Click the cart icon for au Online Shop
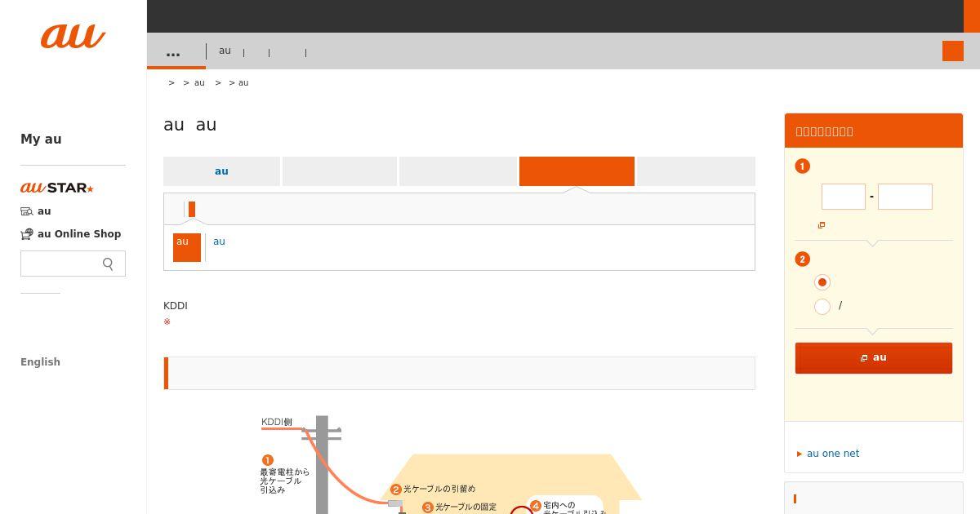Viewport: 980px width, 514px height. click(27, 234)
